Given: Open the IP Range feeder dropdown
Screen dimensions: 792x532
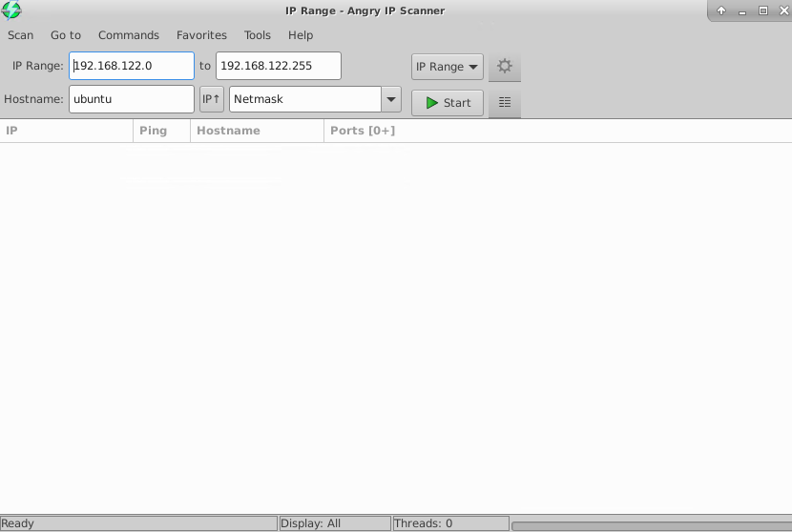Looking at the screenshot, I should coord(447,67).
